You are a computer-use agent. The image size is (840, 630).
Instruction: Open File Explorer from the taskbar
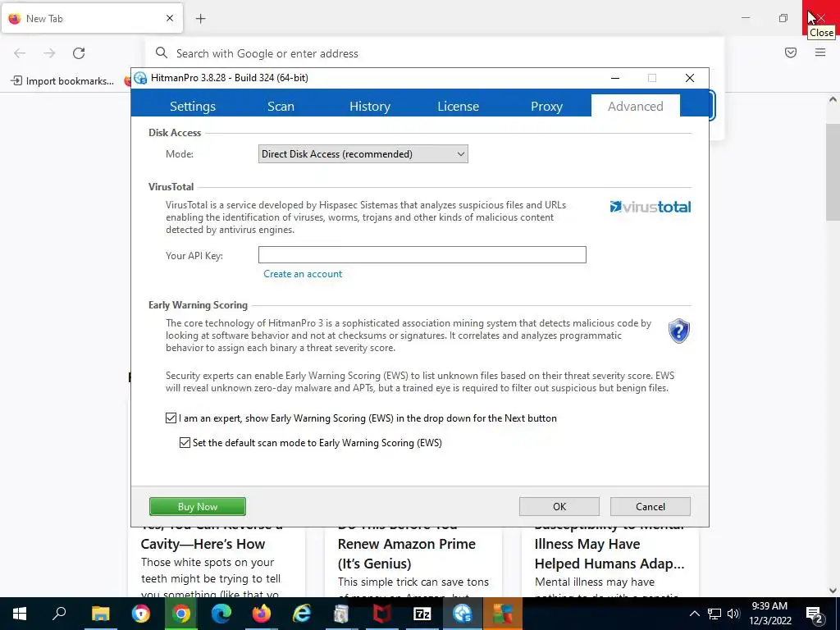point(100,614)
